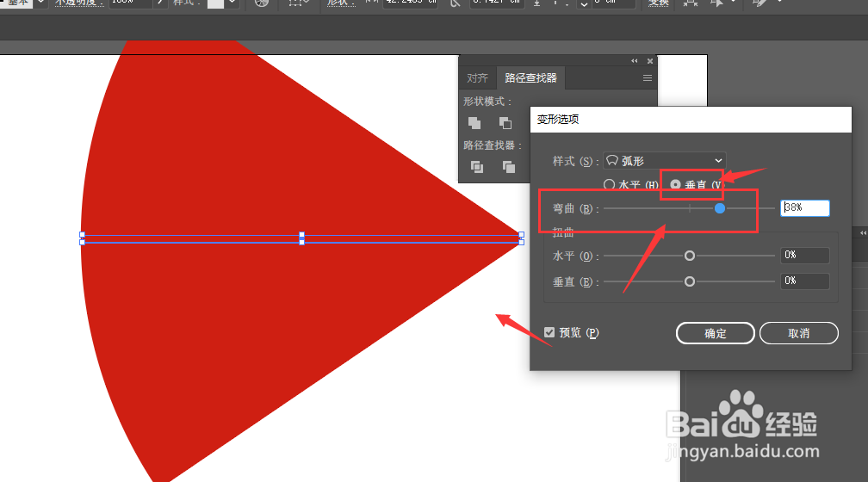Click the center handle of the selected line
This screenshot has width=868, height=482.
pyautogui.click(x=301, y=238)
